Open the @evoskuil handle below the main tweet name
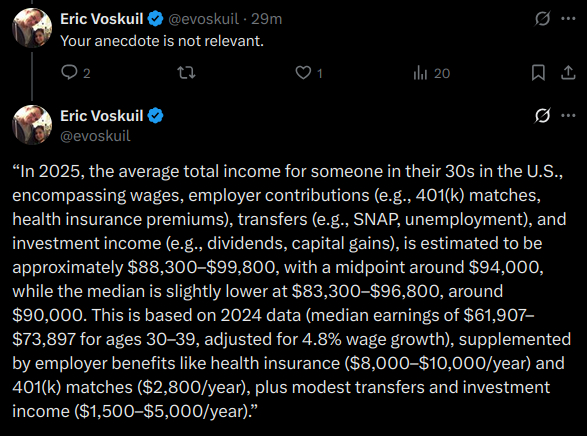Viewport: 587px width, 436px height. click(95, 136)
